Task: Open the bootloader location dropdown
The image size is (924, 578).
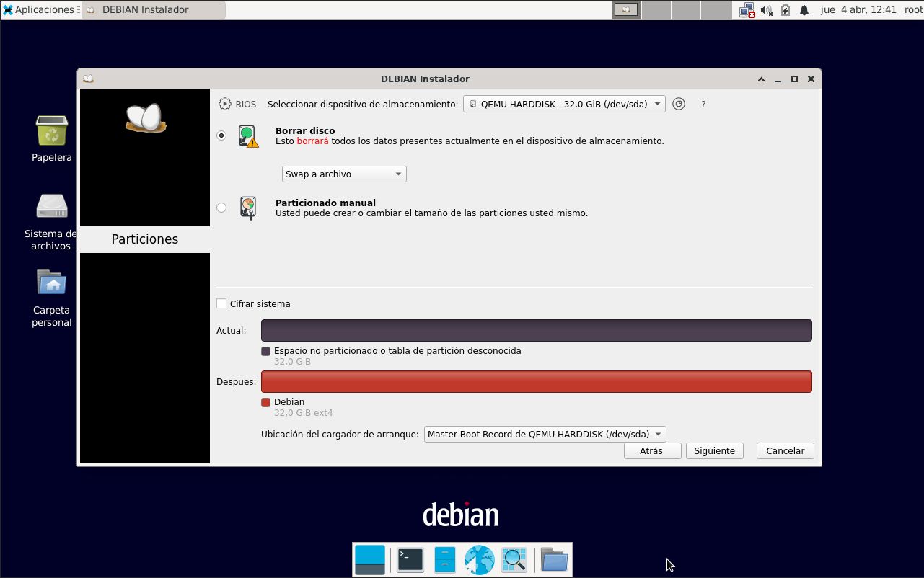Action: (545, 434)
